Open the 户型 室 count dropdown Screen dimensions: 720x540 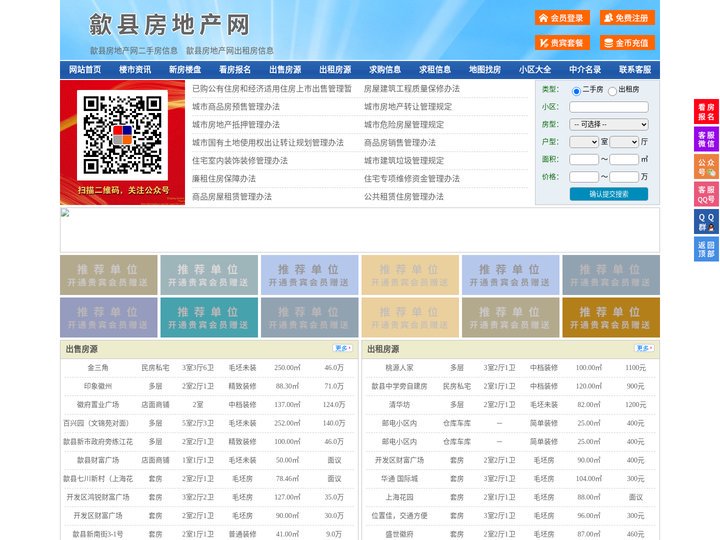point(584,142)
